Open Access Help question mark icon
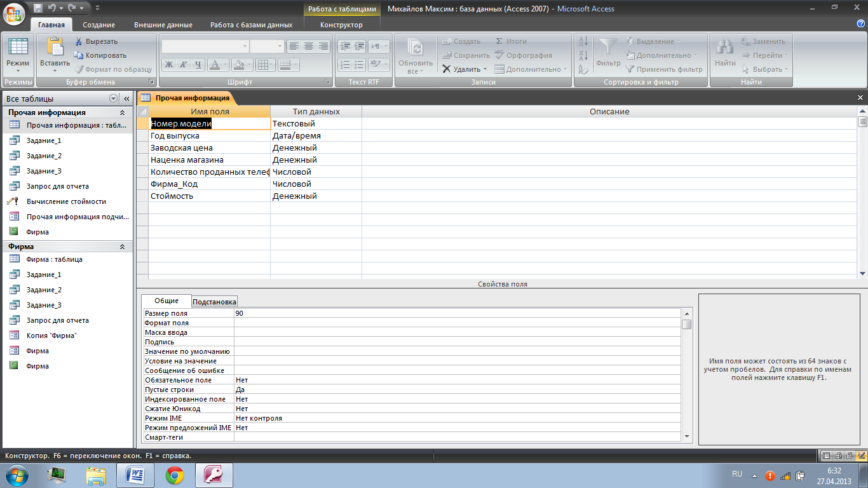The height and width of the screenshot is (488, 868). (x=860, y=24)
